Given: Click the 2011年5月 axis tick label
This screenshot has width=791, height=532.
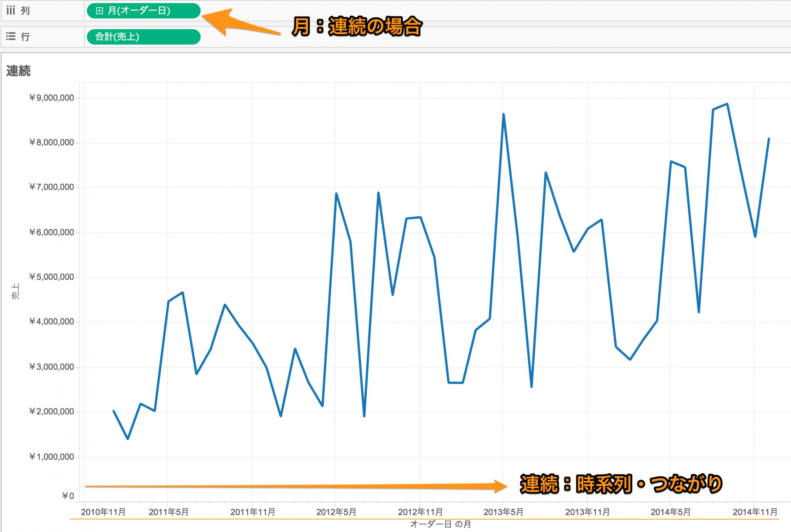Looking at the screenshot, I should tap(168, 512).
